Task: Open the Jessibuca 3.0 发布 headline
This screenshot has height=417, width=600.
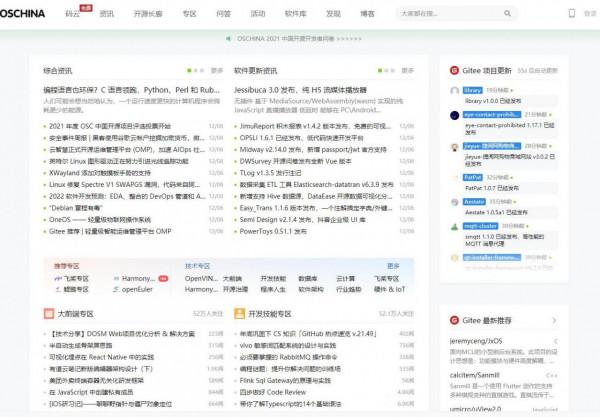Action: [300, 90]
